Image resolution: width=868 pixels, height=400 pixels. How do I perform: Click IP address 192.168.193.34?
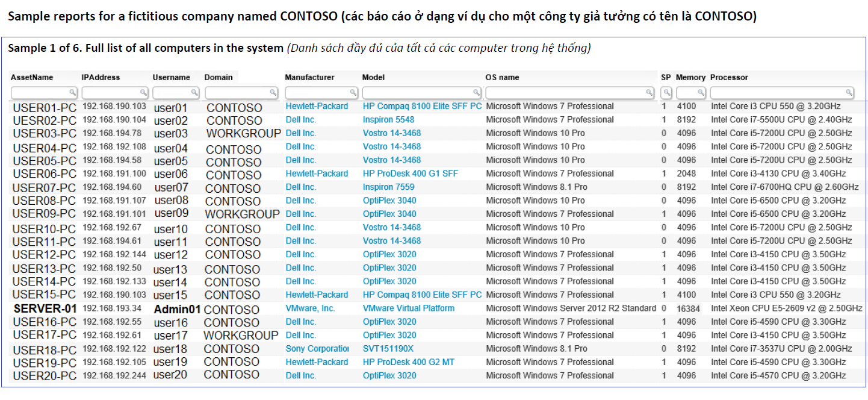pyautogui.click(x=112, y=308)
